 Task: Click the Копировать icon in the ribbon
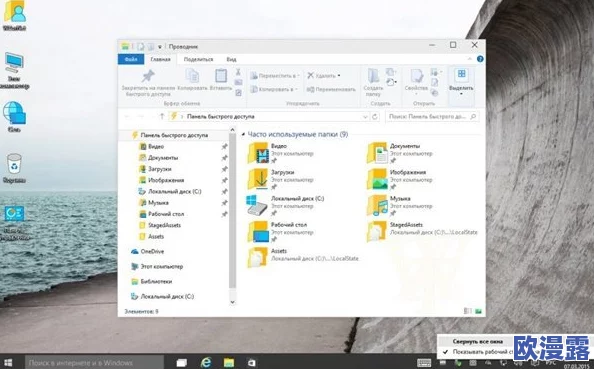coord(192,76)
